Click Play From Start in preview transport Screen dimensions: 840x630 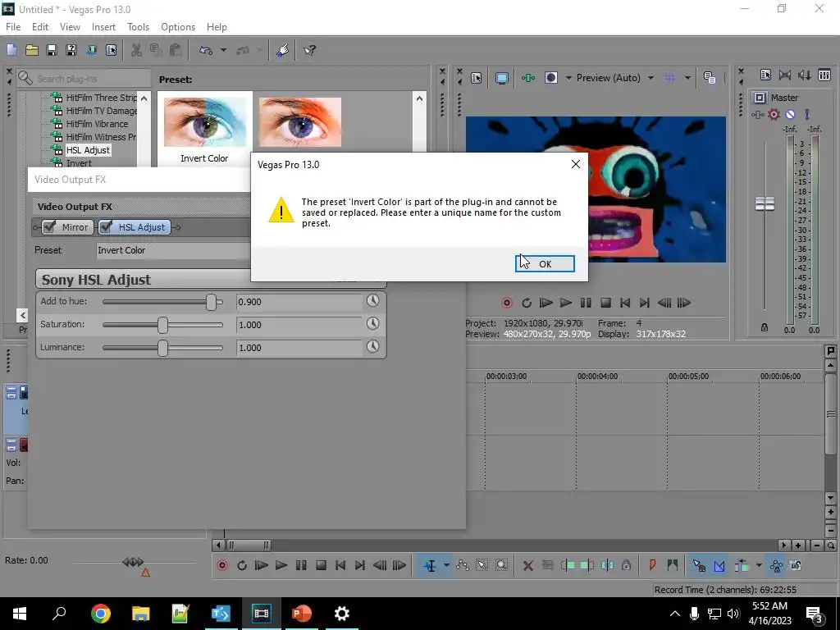point(546,303)
